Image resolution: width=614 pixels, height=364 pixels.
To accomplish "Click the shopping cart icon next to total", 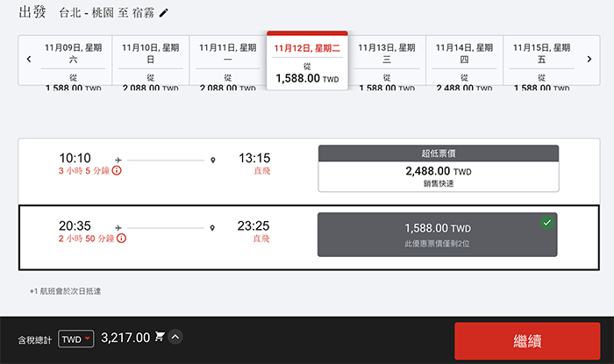I will click(x=160, y=336).
